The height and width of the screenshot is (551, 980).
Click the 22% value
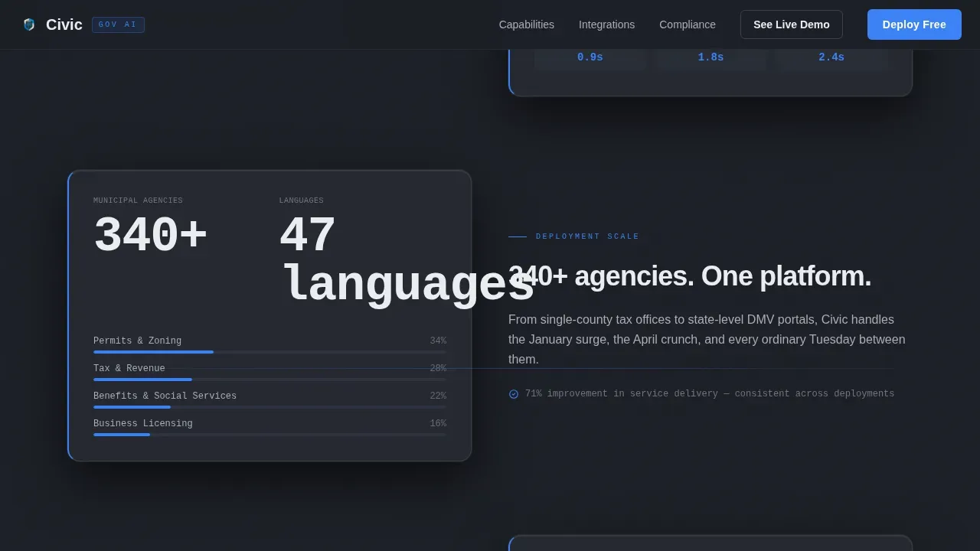[438, 396]
